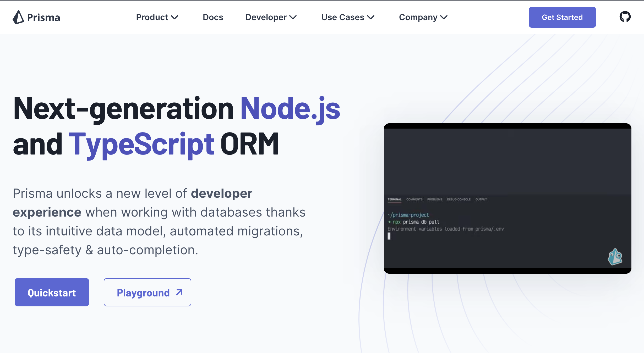644x353 pixels.
Task: Open the Playground link
Action: pos(148,292)
